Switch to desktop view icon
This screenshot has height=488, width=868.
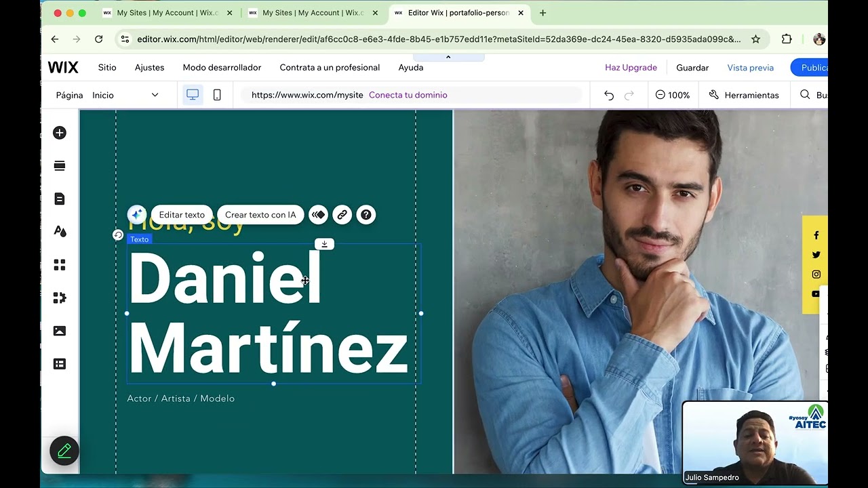[193, 95]
